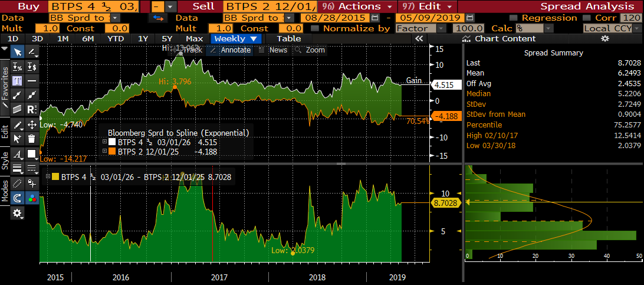644x285 pixels.
Task: Switch to the Max range
Action: [194, 38]
